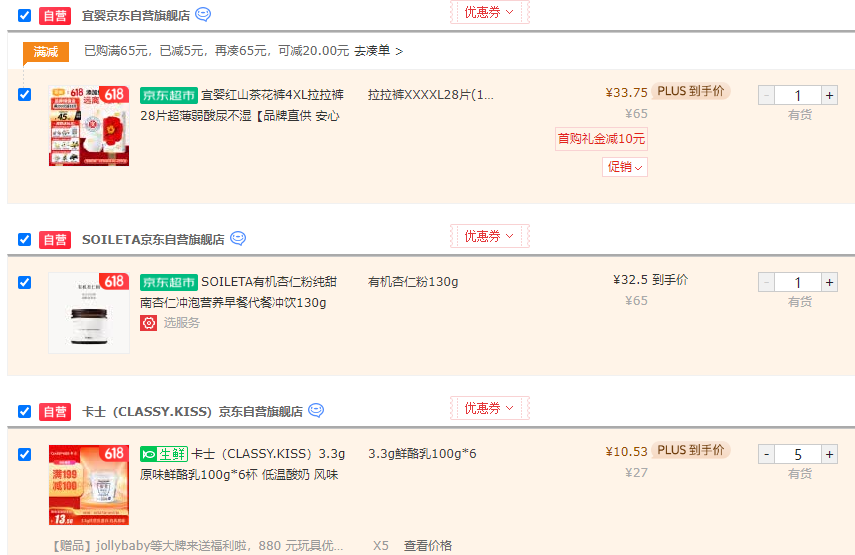The width and height of the screenshot is (855, 555).
Task: Click the 选服务 gear icon under SOILETA product
Action: click(148, 323)
